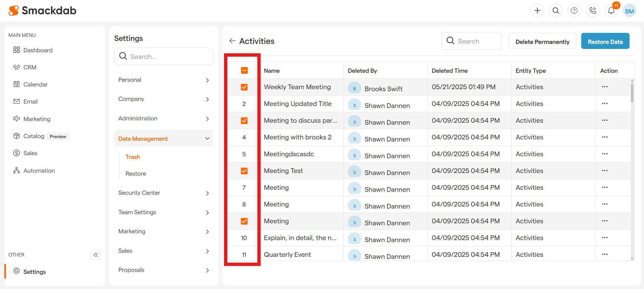Click the Restore Data button

[x=605, y=42]
